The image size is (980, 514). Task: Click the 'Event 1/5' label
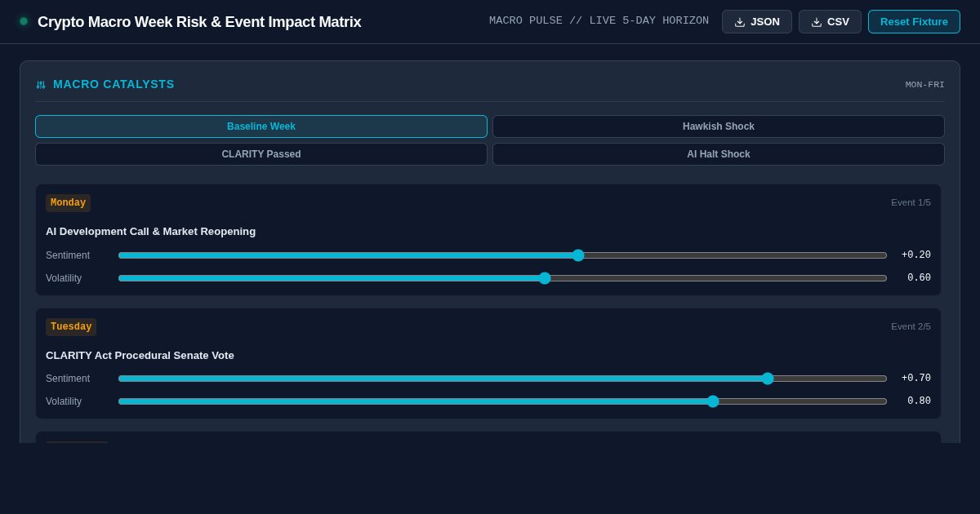[x=911, y=202]
